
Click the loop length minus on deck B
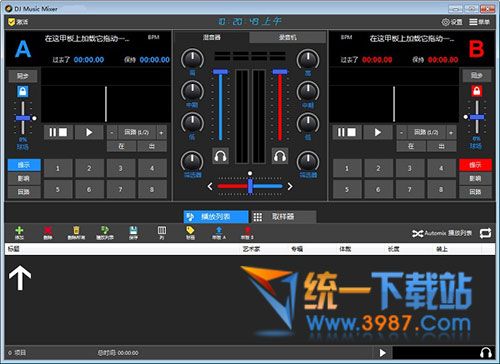pyautogui.click(x=401, y=133)
